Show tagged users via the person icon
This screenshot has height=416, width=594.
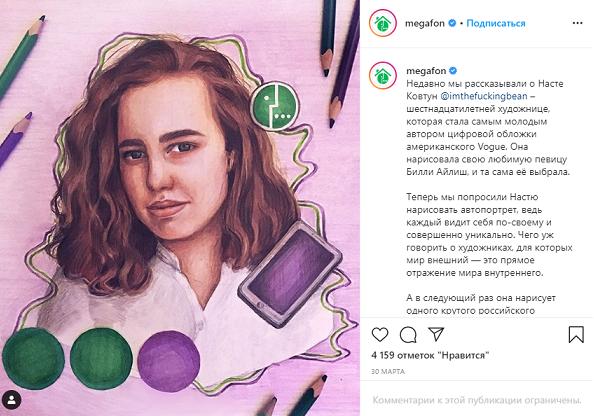click(x=12, y=400)
